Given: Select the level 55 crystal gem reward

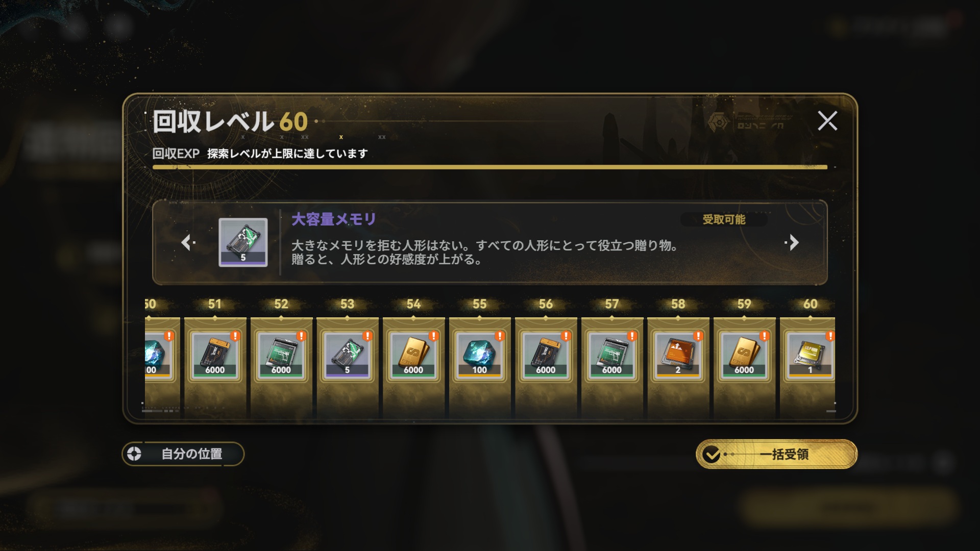Looking at the screenshot, I should click(x=479, y=355).
